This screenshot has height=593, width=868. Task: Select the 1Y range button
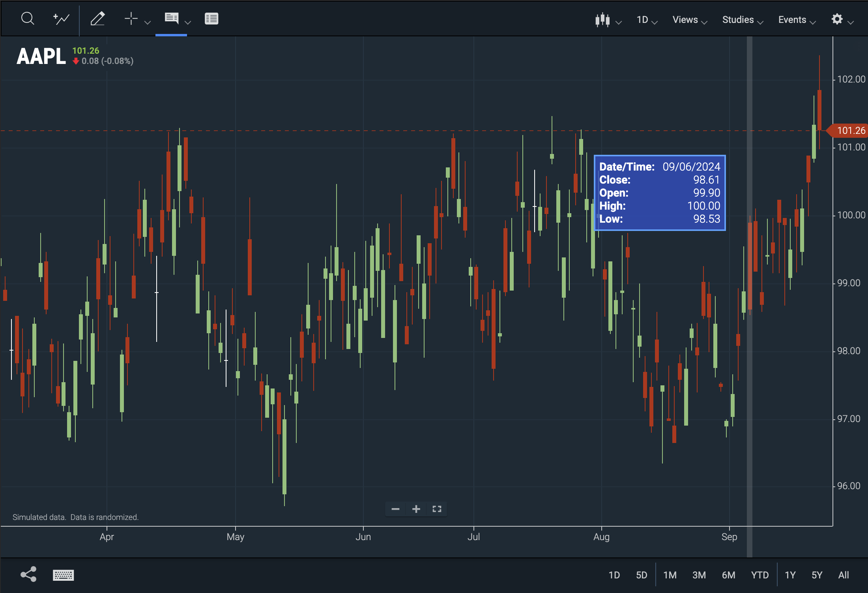[x=790, y=575]
